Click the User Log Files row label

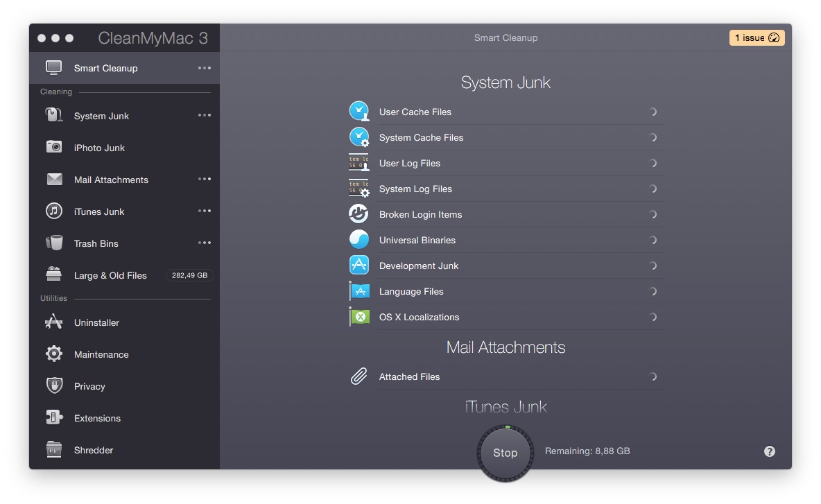409,164
